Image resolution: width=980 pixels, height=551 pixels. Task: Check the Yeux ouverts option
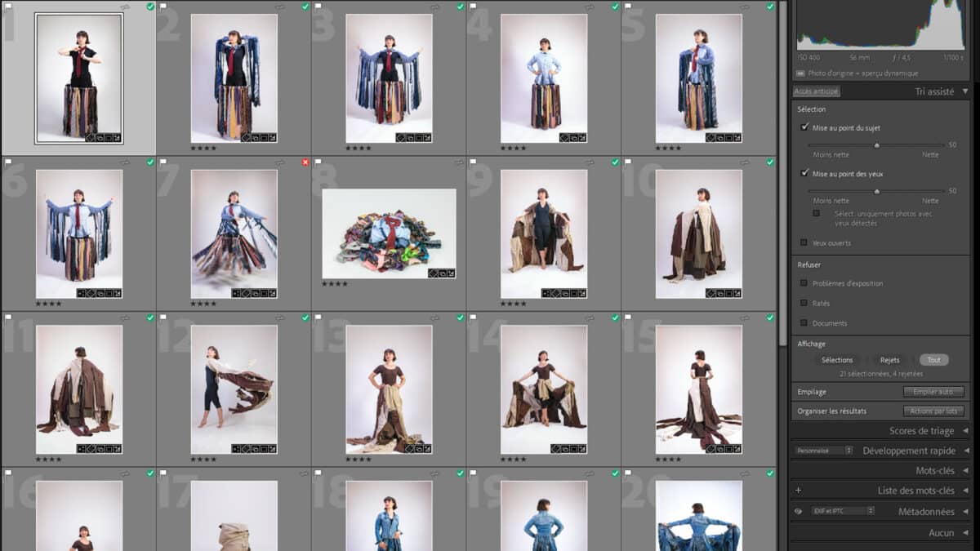point(804,242)
